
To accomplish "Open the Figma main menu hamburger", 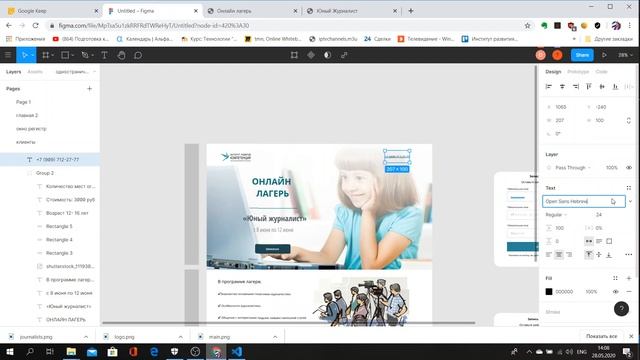I will click(8, 55).
